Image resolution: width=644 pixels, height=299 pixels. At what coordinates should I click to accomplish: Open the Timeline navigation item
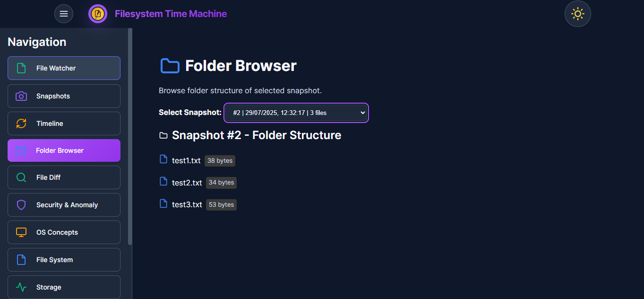click(x=64, y=123)
